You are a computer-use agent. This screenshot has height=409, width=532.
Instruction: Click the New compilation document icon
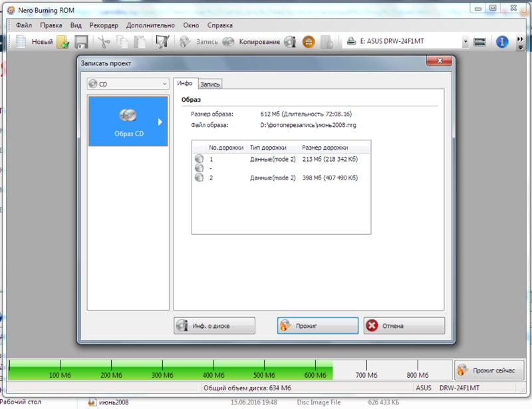pos(21,42)
